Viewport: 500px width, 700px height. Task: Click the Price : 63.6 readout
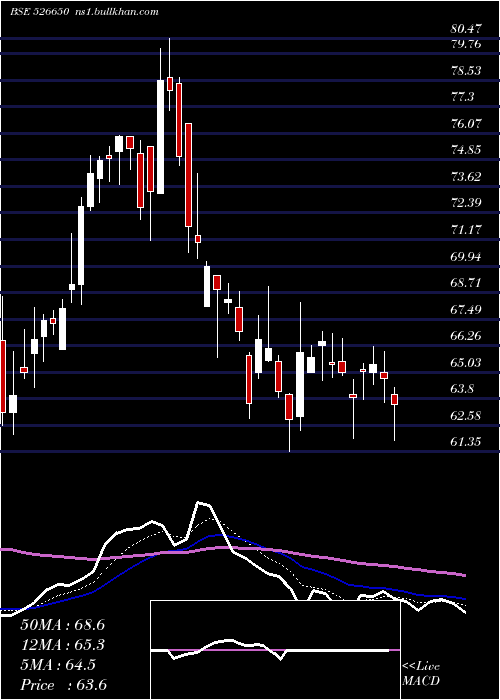[63, 685]
